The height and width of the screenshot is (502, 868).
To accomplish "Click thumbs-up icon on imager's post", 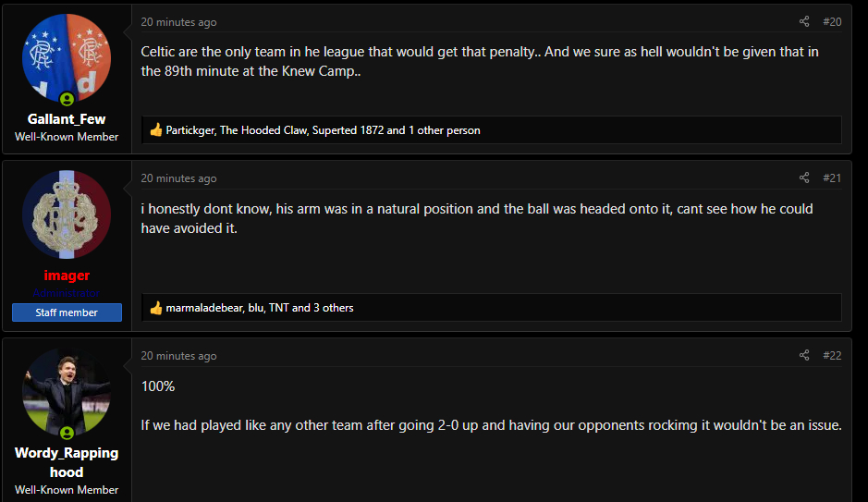I will [x=156, y=308].
